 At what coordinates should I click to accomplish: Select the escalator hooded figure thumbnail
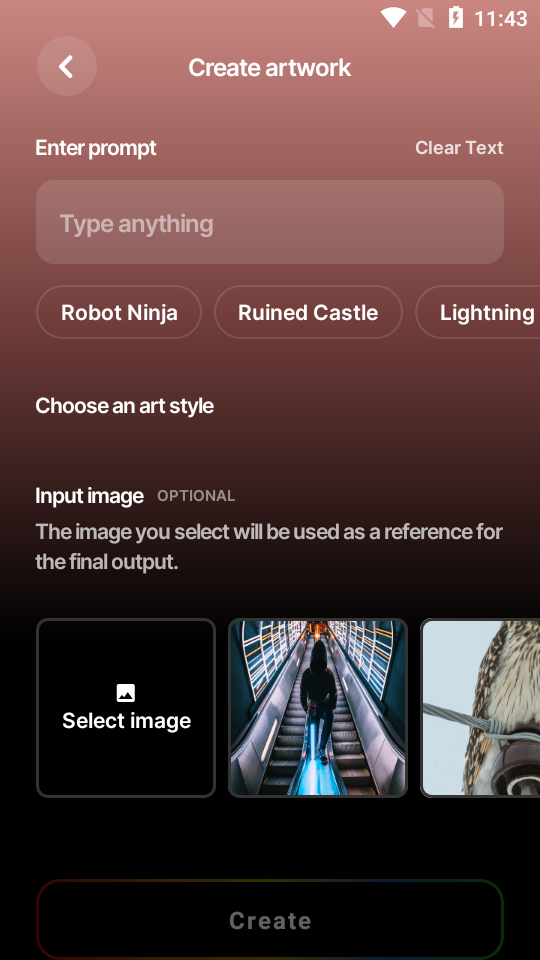click(318, 708)
